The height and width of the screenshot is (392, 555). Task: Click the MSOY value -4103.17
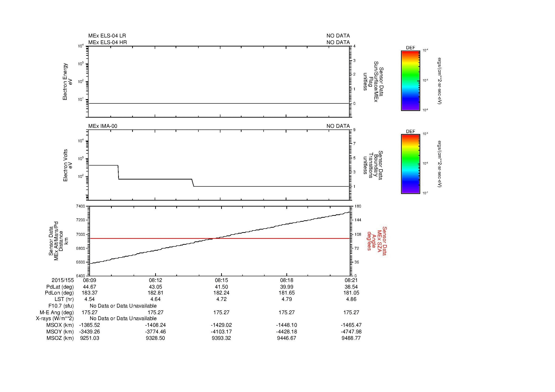pyautogui.click(x=221, y=332)
